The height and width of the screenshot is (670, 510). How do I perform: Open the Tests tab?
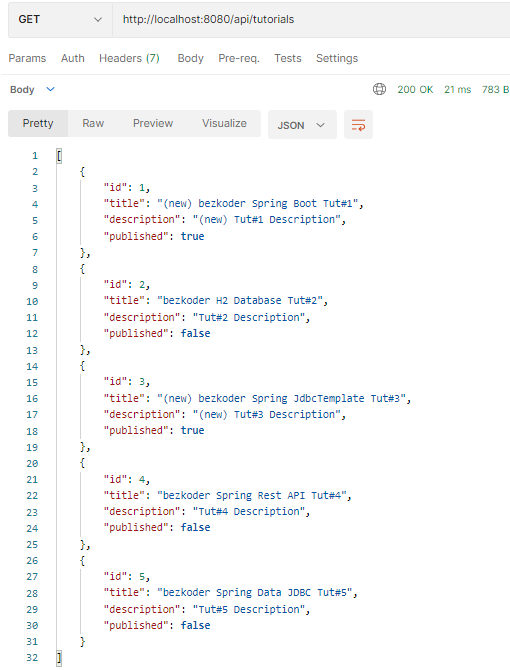287,58
